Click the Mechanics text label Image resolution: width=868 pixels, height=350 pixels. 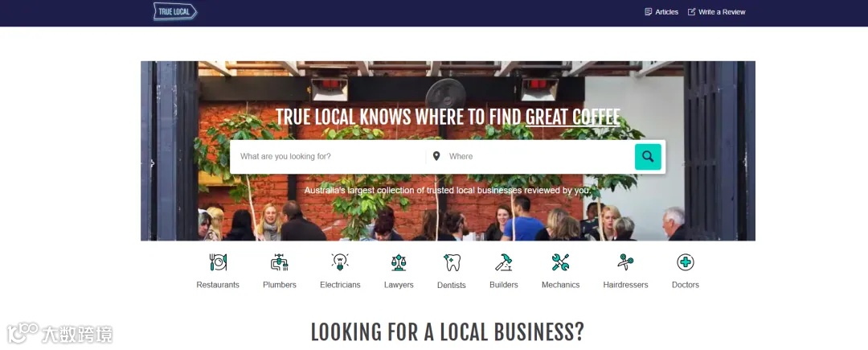560,285
